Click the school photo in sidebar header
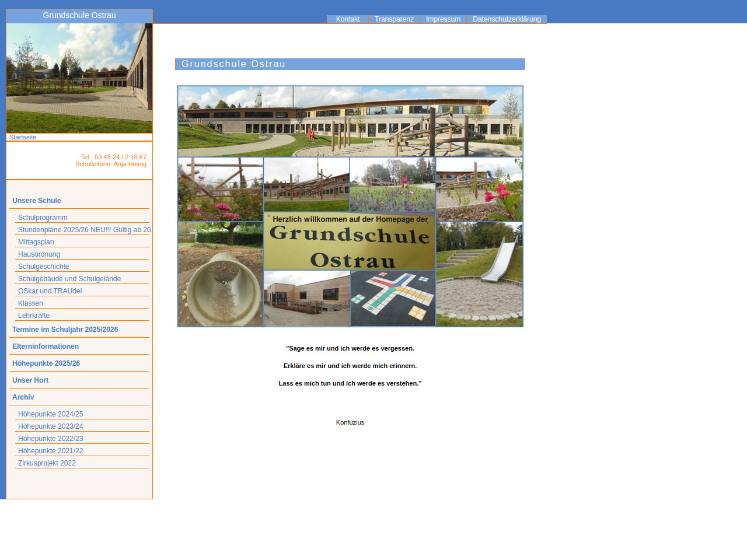The width and height of the screenshot is (747, 560). point(79,78)
